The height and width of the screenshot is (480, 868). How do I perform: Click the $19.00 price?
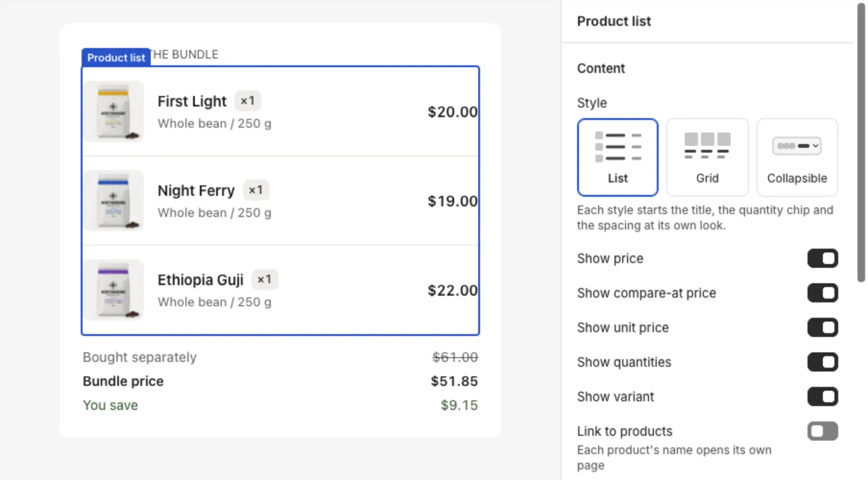[x=452, y=201]
